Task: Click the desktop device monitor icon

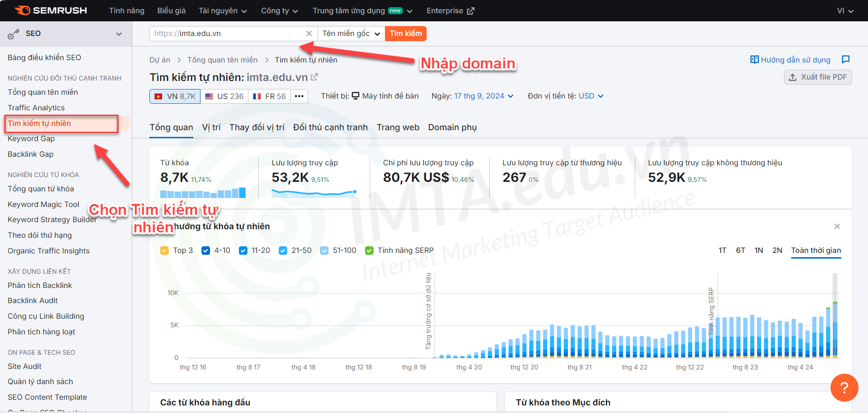Action: pos(356,96)
